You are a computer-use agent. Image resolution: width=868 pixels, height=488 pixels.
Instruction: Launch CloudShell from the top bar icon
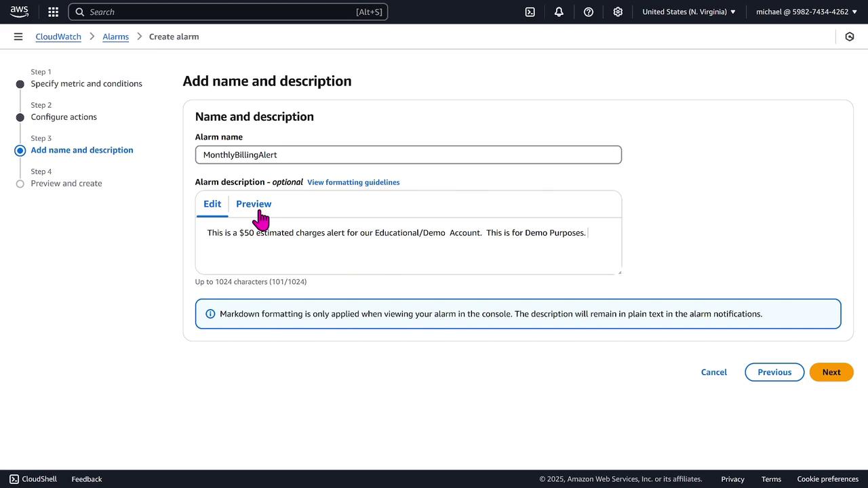coord(530,12)
